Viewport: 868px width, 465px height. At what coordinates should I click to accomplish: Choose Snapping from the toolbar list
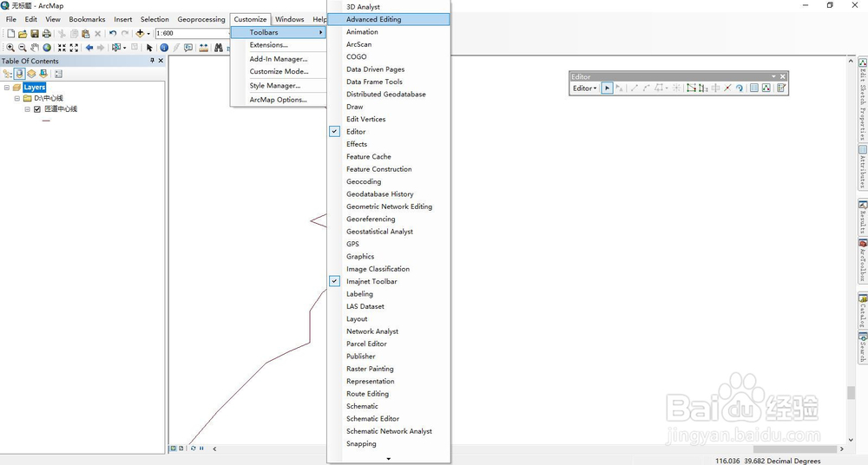tap(389, 444)
